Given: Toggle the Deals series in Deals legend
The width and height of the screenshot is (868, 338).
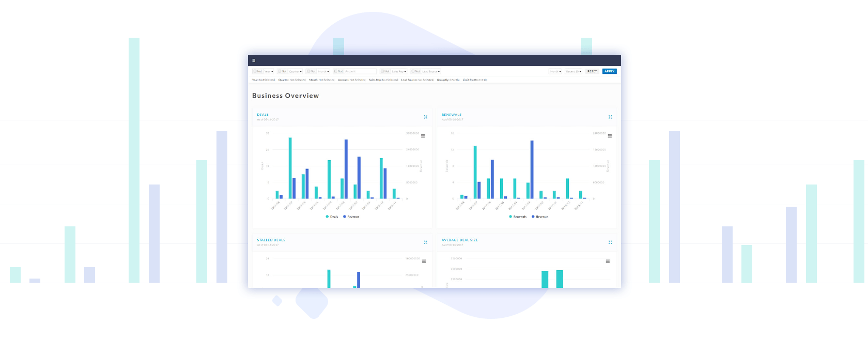Looking at the screenshot, I should point(332,217).
